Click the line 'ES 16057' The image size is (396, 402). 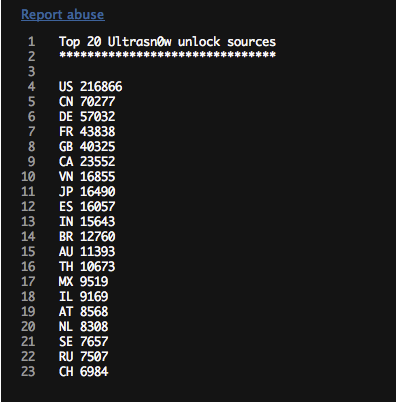(87, 207)
